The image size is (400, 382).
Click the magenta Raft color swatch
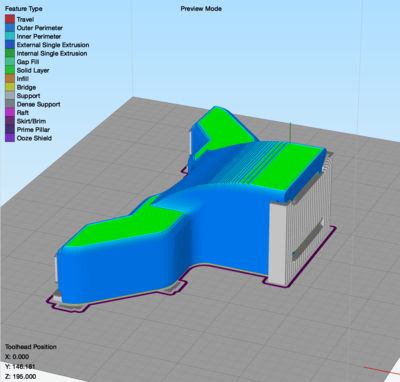10,113
